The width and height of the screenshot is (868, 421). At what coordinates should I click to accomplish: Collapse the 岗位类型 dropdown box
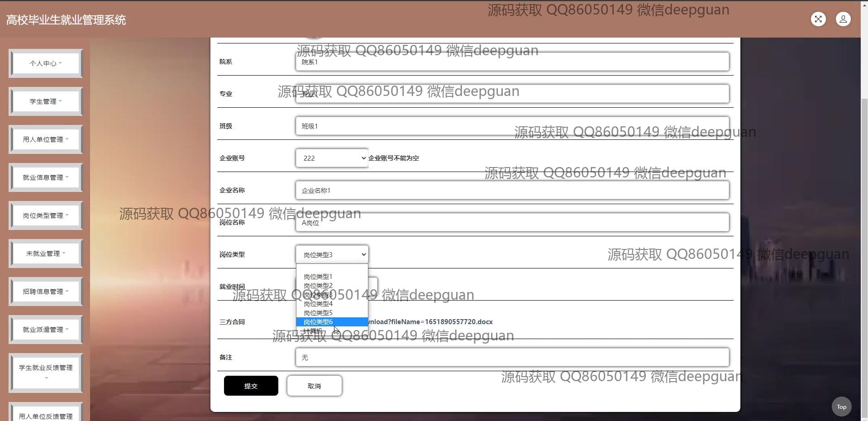332,254
